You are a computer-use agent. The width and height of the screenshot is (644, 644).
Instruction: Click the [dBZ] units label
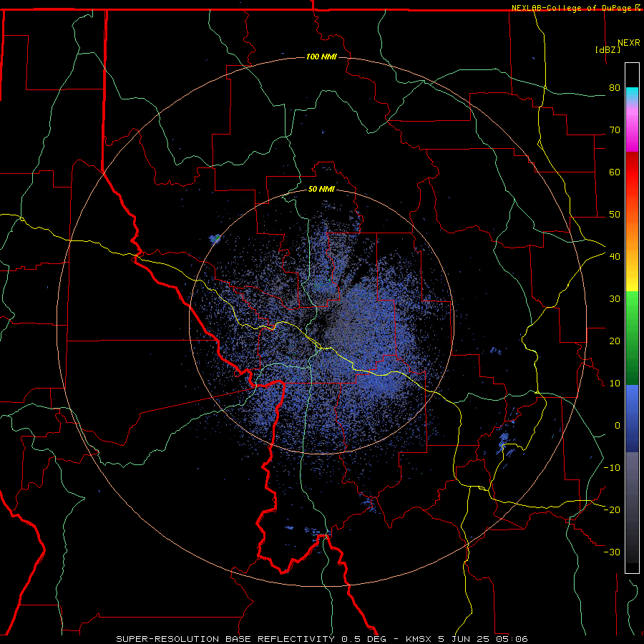pyautogui.click(x=608, y=50)
